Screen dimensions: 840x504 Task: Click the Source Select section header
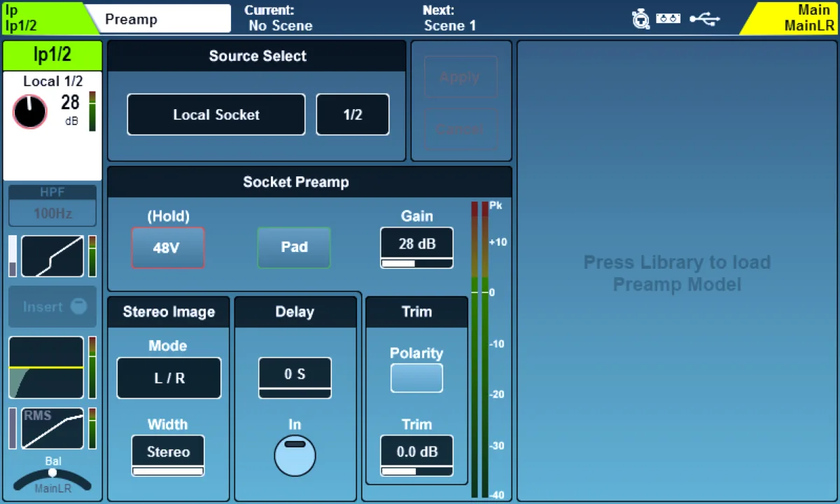(257, 56)
